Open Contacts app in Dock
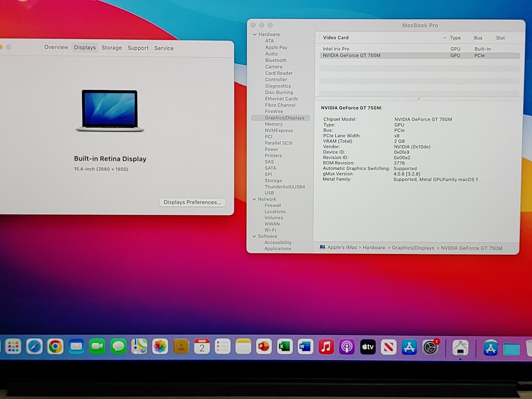This screenshot has width=532, height=399. click(181, 347)
